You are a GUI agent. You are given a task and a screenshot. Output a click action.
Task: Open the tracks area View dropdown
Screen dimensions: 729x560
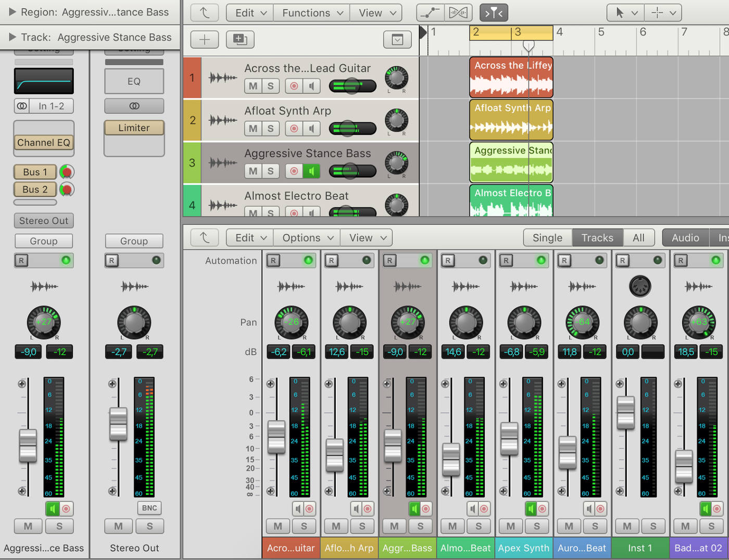376,12
